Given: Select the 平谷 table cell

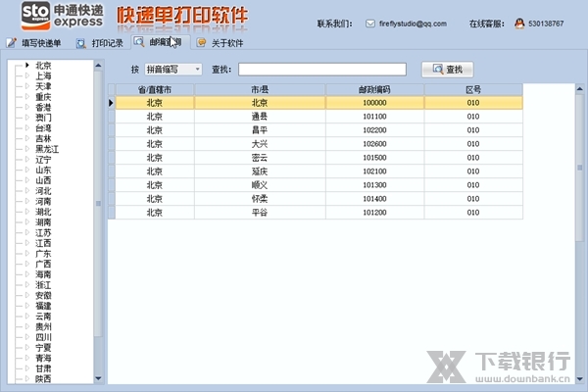Looking at the screenshot, I should pyautogui.click(x=260, y=213).
